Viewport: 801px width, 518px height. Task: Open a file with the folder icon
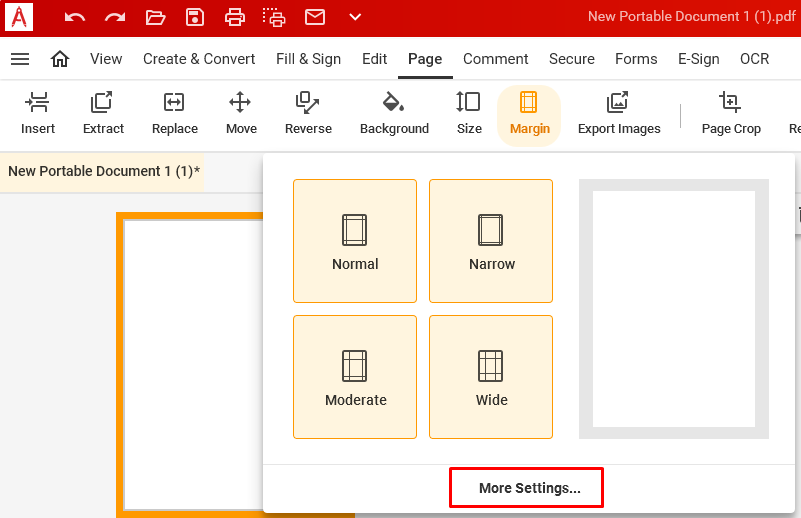click(155, 17)
